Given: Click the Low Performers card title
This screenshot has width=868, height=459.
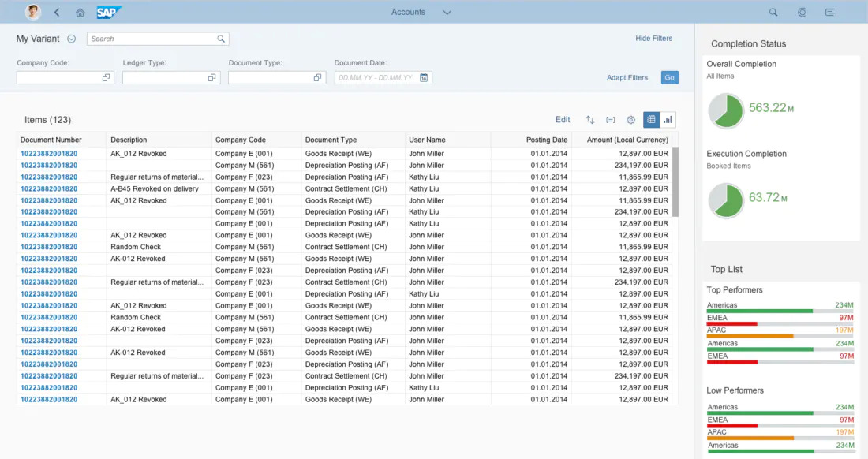Looking at the screenshot, I should [x=735, y=390].
